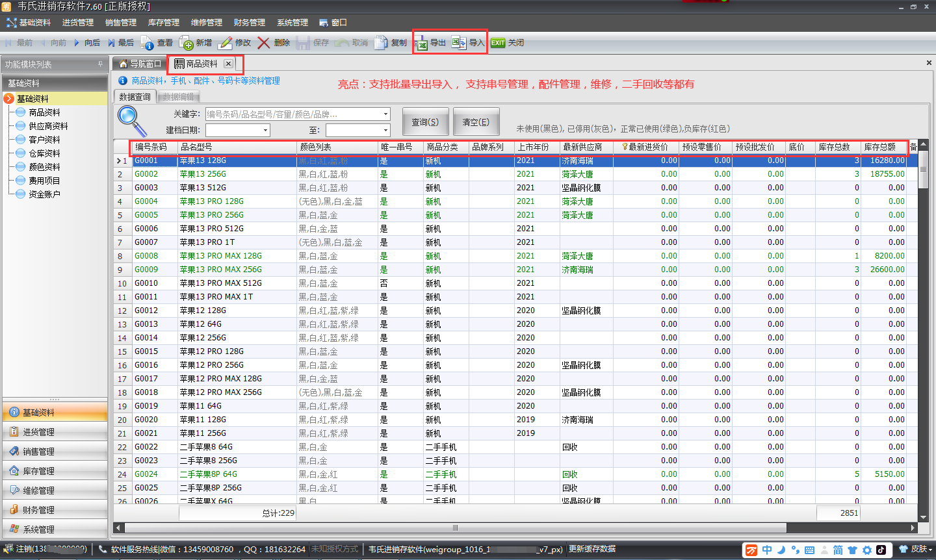936x560 pixels.
Task: Switch to the 数据查询 tab
Action: pyautogui.click(x=135, y=97)
